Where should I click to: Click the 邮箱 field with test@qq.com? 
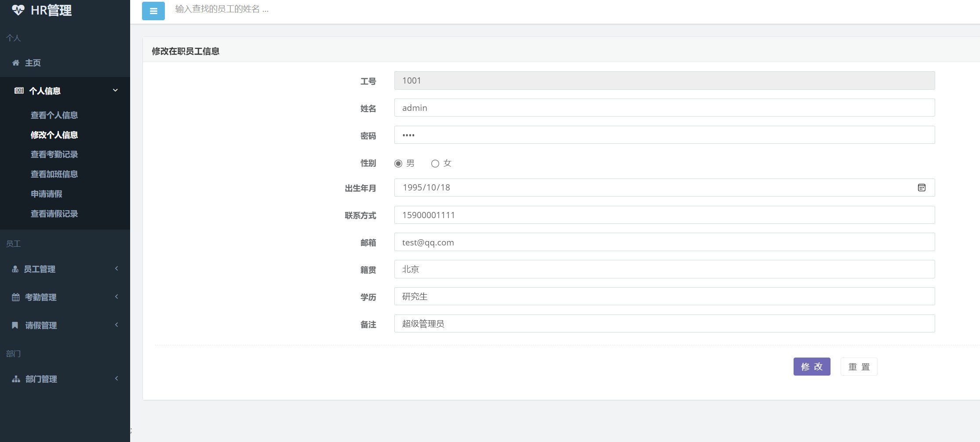[664, 242]
